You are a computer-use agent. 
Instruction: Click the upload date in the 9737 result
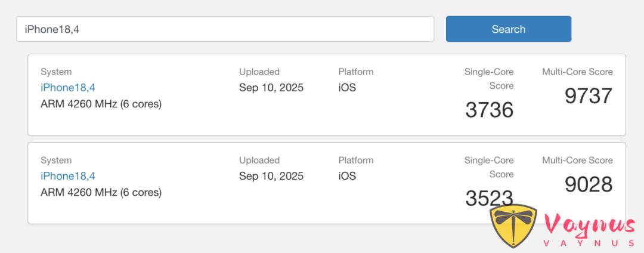point(271,88)
